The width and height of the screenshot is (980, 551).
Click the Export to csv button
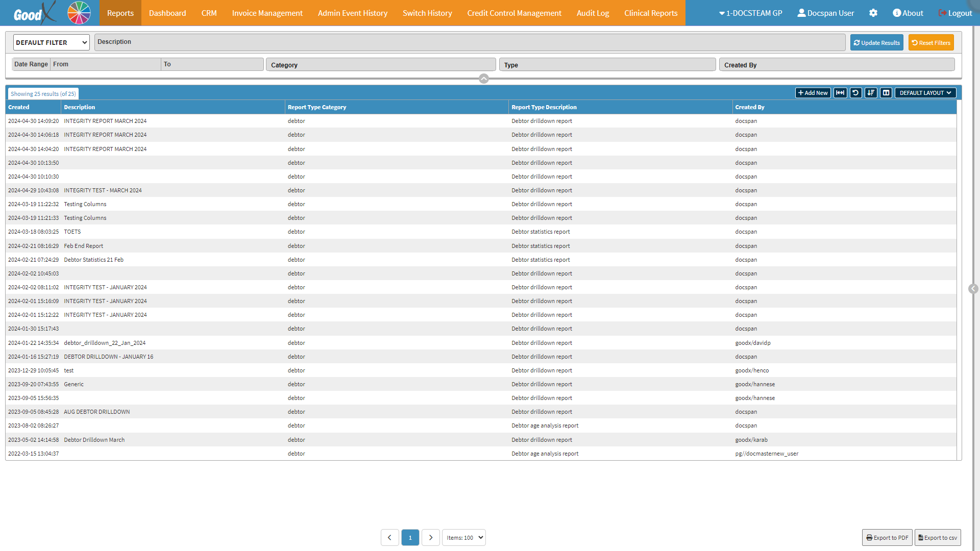[x=938, y=537]
